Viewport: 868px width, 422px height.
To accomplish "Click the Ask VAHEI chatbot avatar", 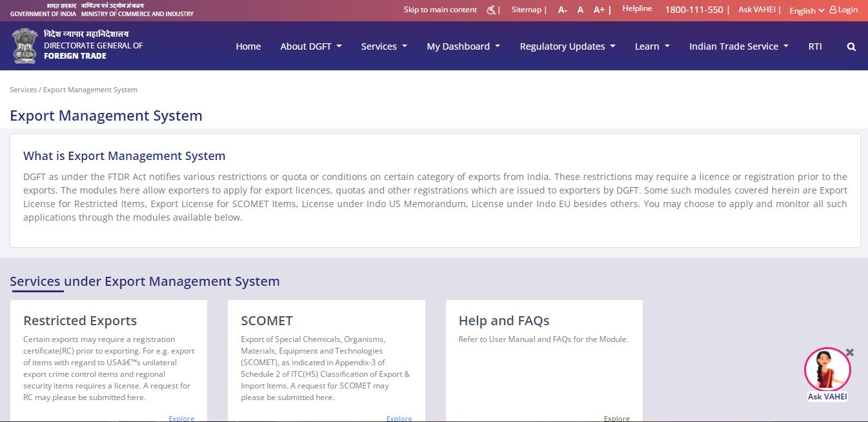I will click(x=827, y=370).
